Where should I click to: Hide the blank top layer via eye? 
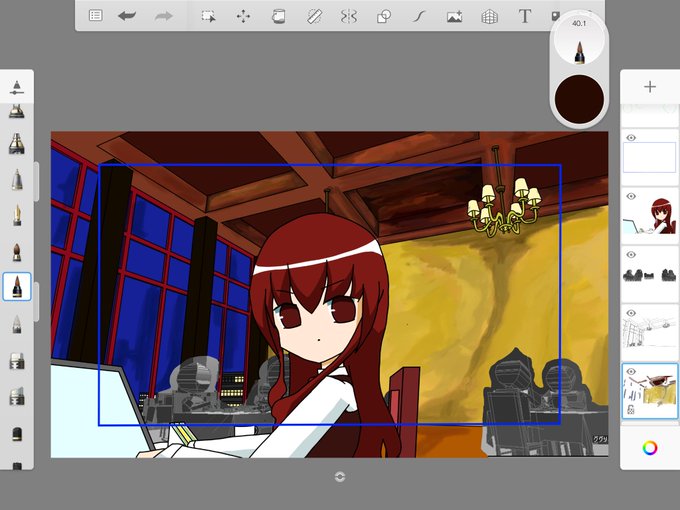631,138
